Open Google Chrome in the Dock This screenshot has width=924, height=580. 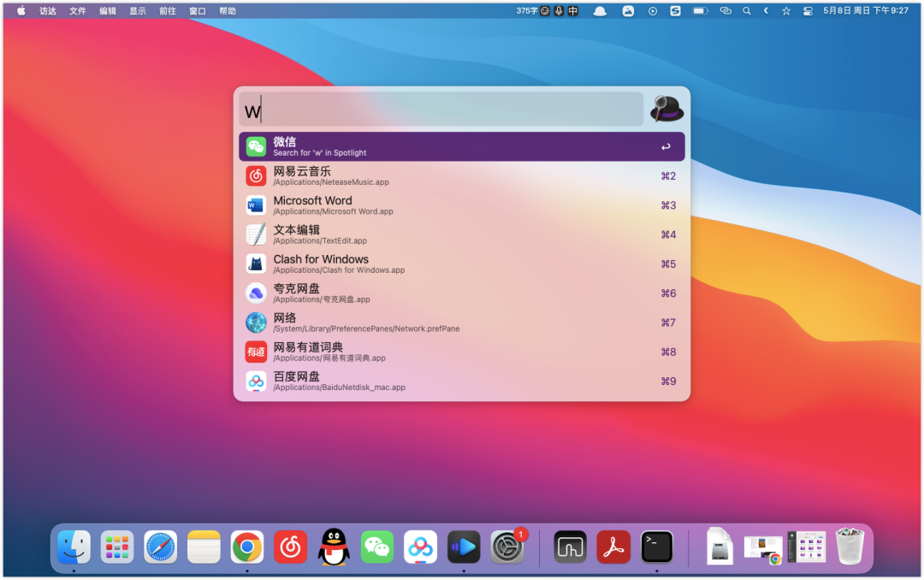pos(247,547)
